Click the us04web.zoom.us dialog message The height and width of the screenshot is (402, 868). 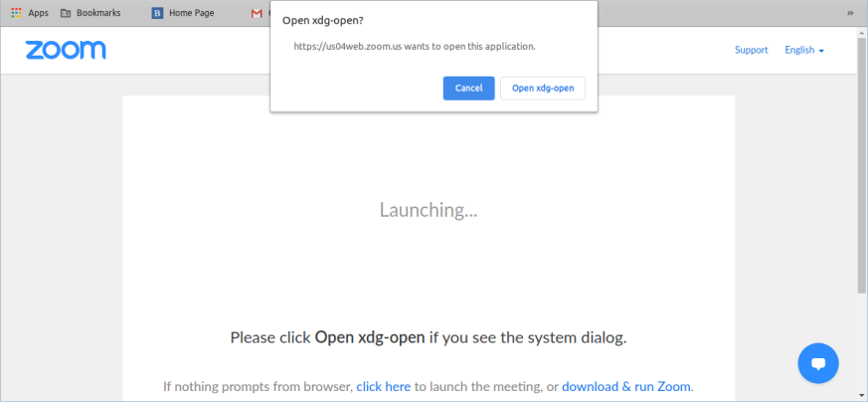click(415, 47)
